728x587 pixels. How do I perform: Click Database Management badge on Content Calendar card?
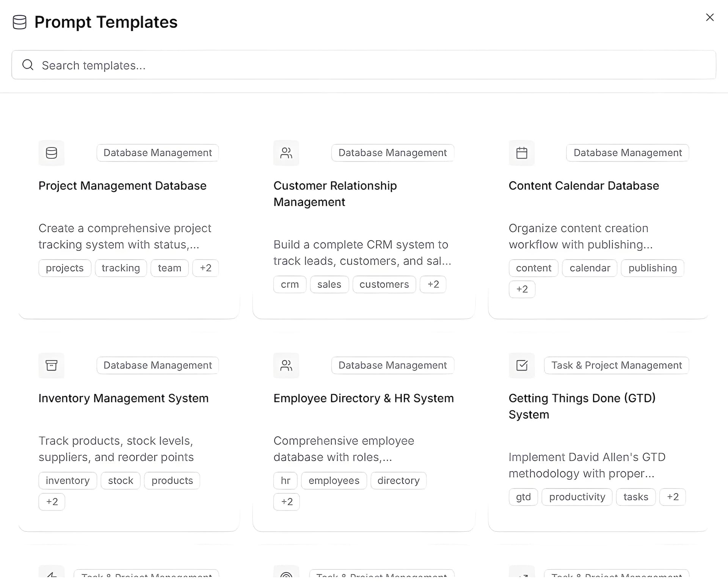628,153
